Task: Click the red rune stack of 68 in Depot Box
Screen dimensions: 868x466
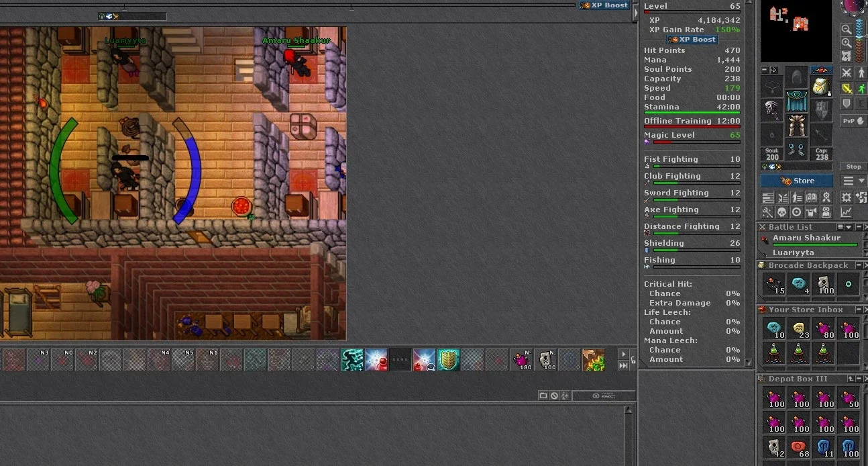Action: 799,447
